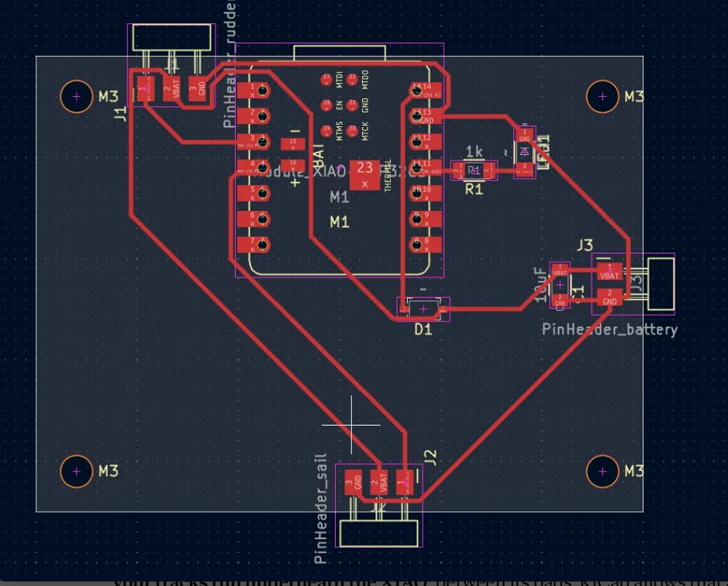This screenshot has height=586, width=728.
Task: Select XIAO module pad 1
Action: click(x=254, y=91)
